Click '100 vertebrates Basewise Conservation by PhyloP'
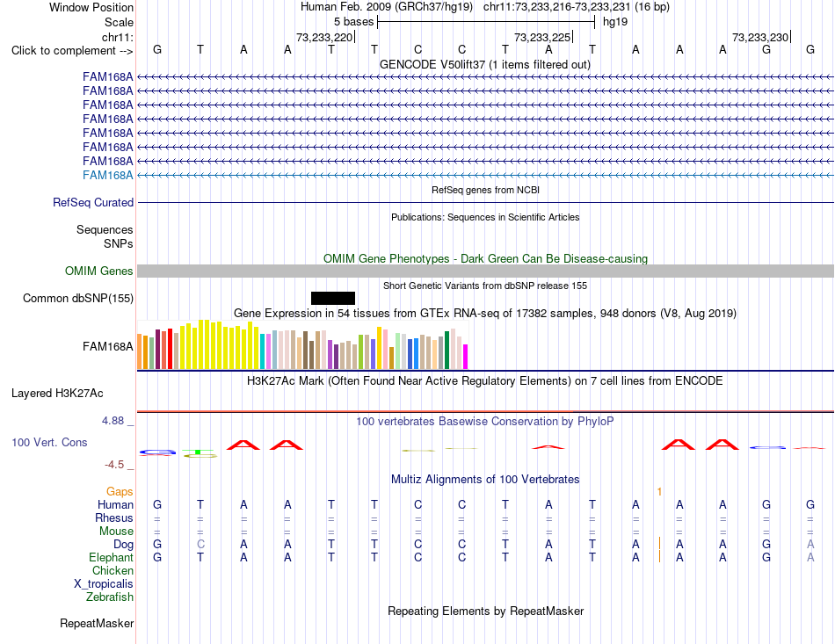Image resolution: width=835 pixels, height=644 pixels. coord(485,422)
